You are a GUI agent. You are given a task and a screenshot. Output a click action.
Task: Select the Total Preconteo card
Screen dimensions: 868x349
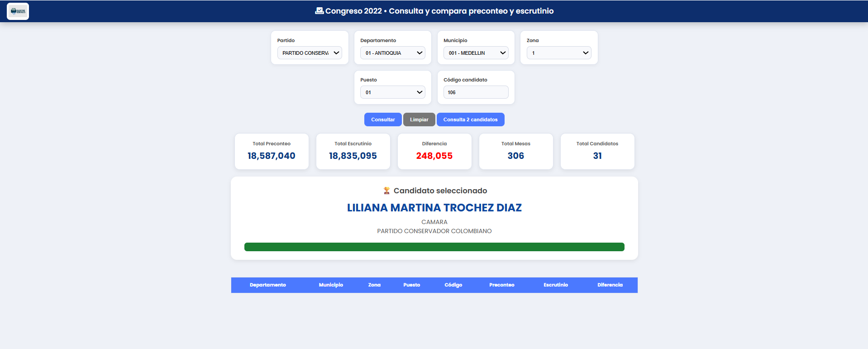click(272, 151)
